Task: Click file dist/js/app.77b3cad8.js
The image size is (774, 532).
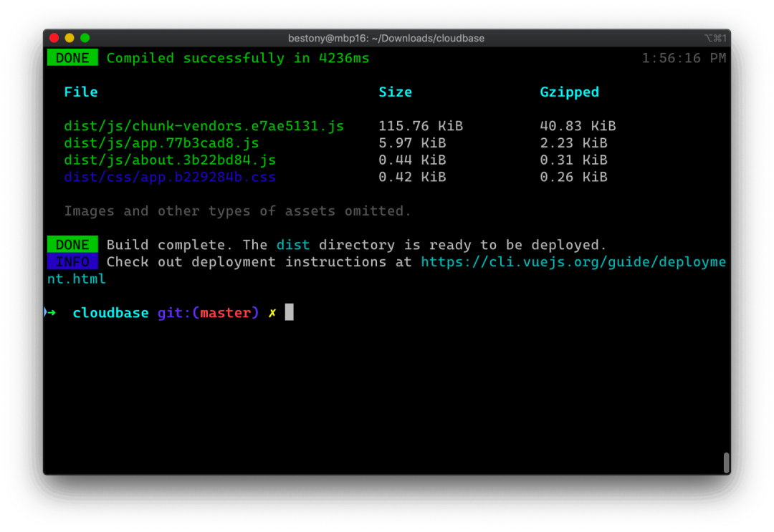Action: point(161,143)
